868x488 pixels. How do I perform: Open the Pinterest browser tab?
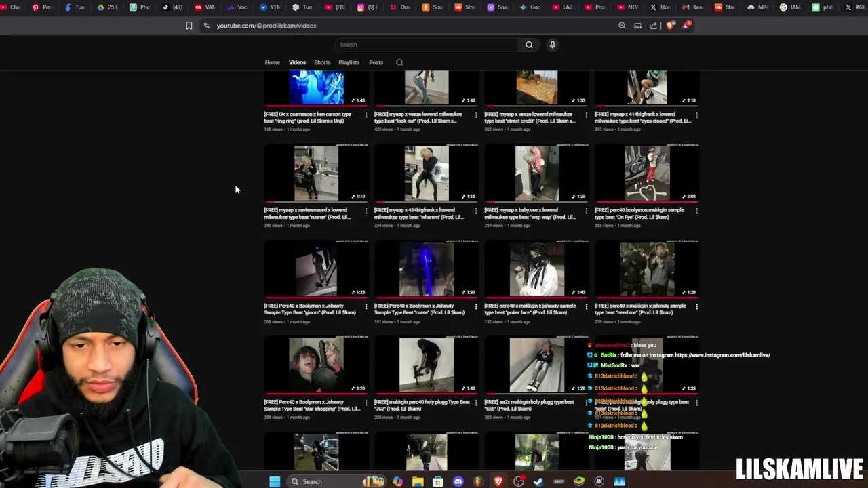(42, 7)
